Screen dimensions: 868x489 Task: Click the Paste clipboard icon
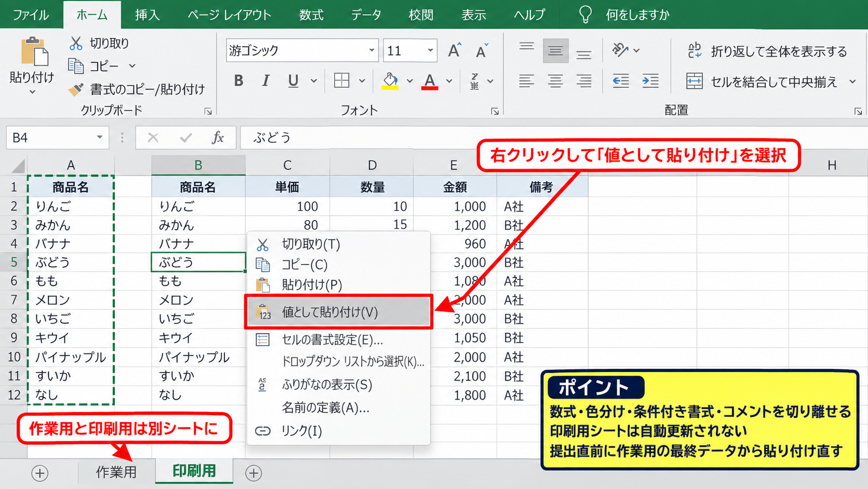(34, 52)
